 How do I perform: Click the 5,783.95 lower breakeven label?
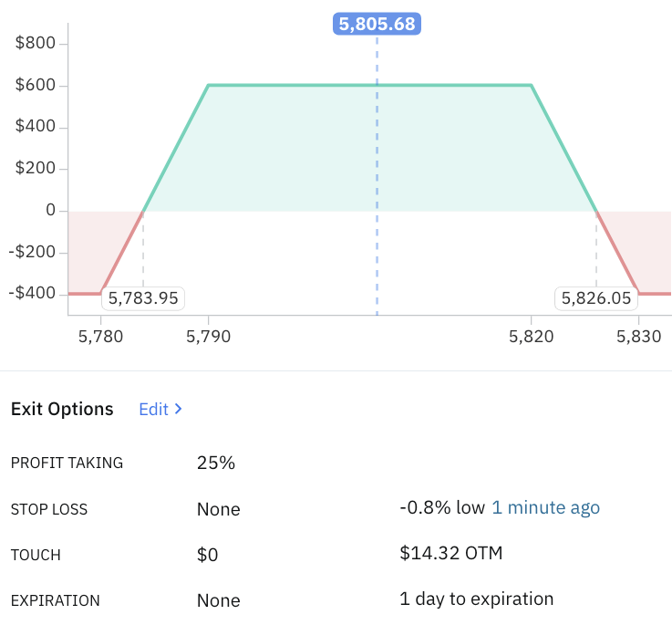pos(144,298)
